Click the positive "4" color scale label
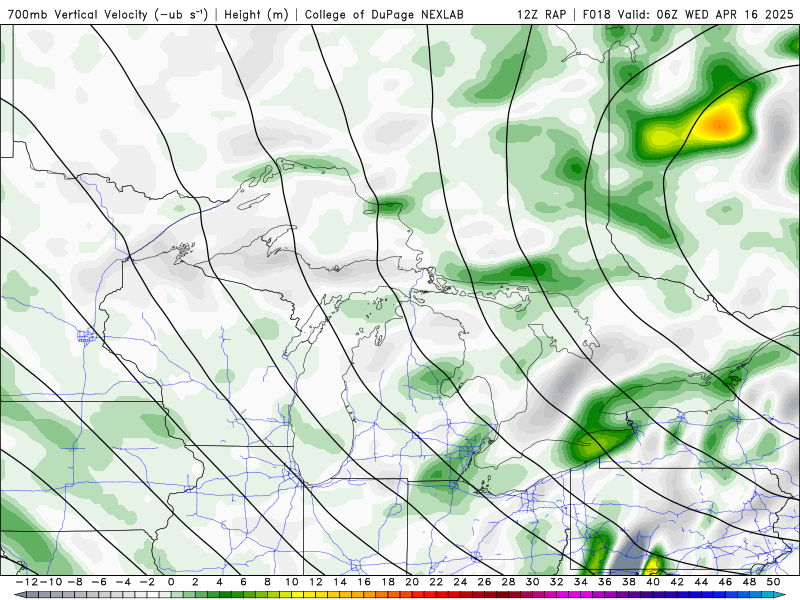 pyautogui.click(x=219, y=582)
